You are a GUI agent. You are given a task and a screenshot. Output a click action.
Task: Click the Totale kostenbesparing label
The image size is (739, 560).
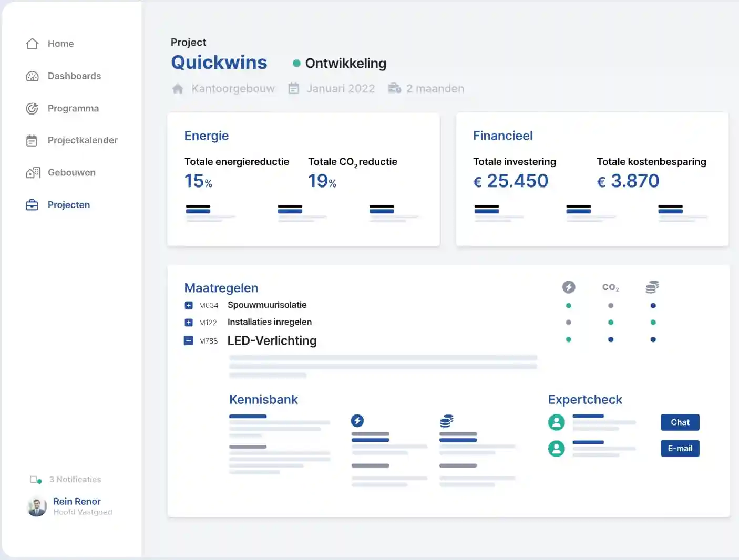pos(652,162)
